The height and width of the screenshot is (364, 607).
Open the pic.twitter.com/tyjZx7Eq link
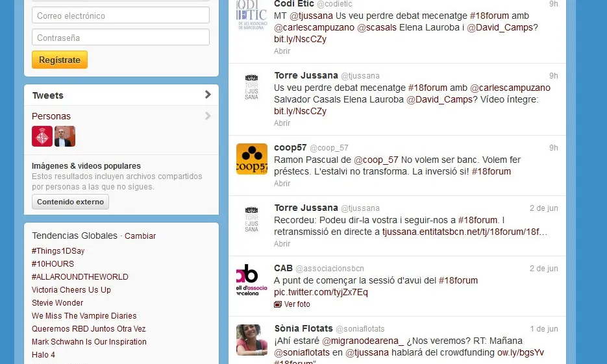tap(321, 292)
